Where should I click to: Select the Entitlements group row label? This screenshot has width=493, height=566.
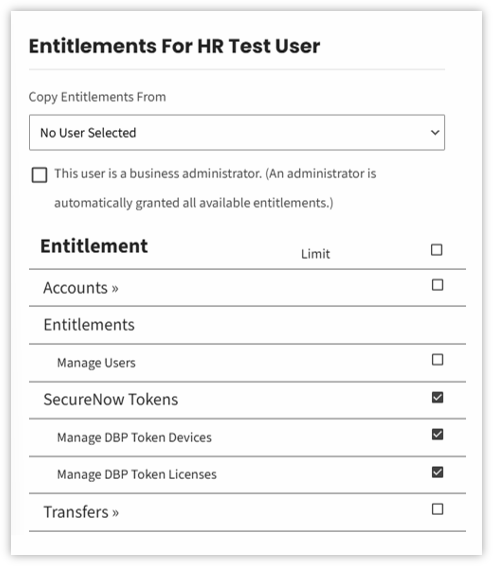click(x=89, y=325)
